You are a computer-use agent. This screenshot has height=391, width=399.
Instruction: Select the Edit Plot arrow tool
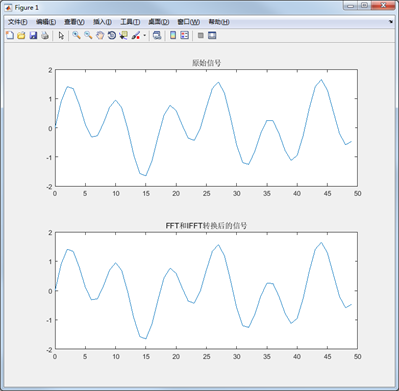pyautogui.click(x=61, y=35)
